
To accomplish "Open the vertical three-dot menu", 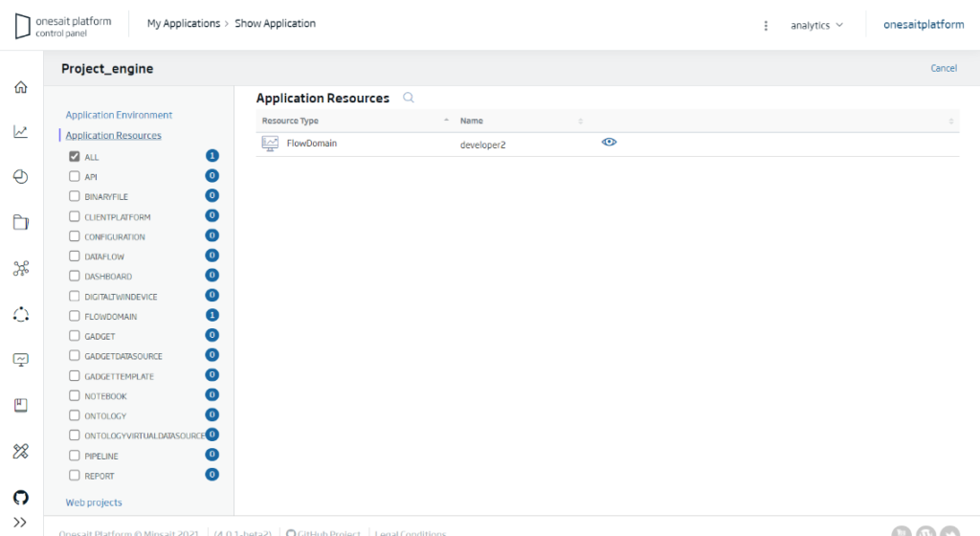I will pos(766,26).
